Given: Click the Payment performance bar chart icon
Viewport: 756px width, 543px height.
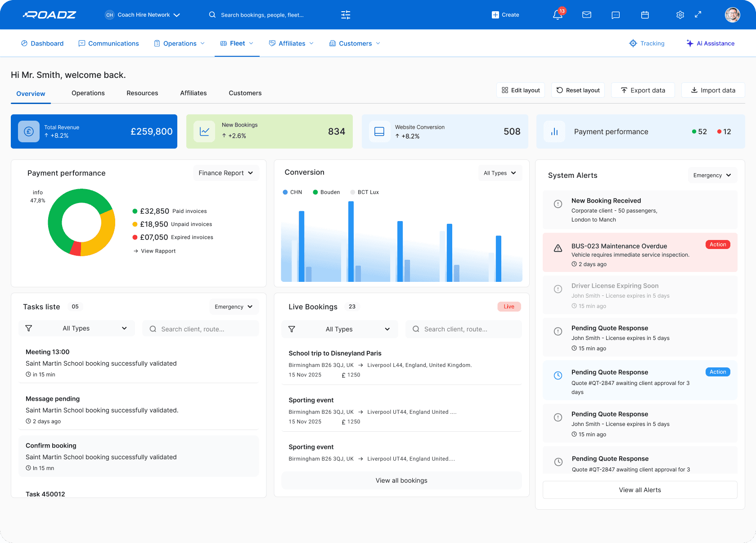Looking at the screenshot, I should coord(554,131).
